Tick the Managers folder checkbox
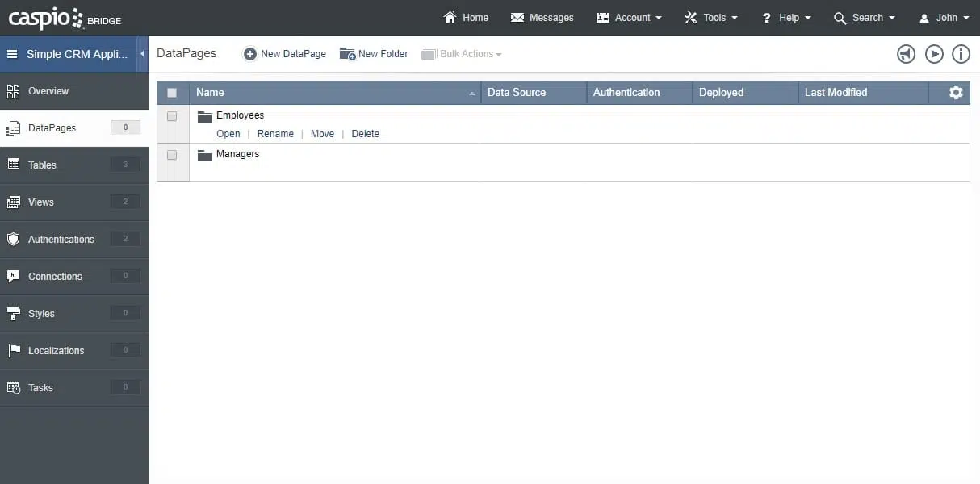The width and height of the screenshot is (980, 484). [172, 155]
